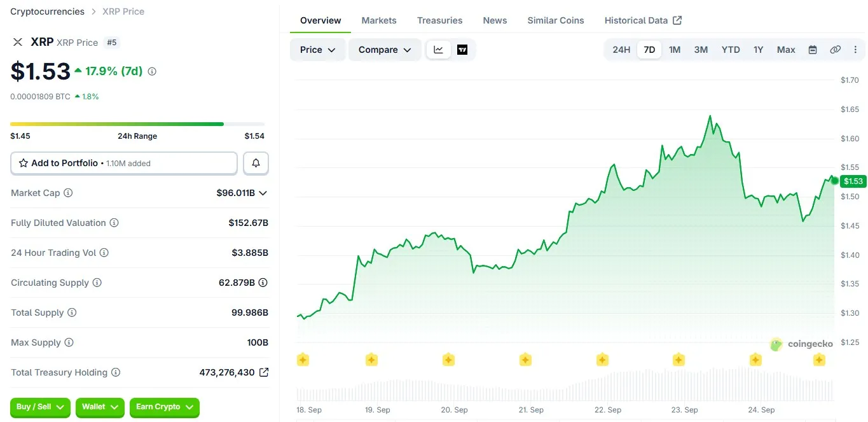Open Historical Data tab

click(643, 20)
